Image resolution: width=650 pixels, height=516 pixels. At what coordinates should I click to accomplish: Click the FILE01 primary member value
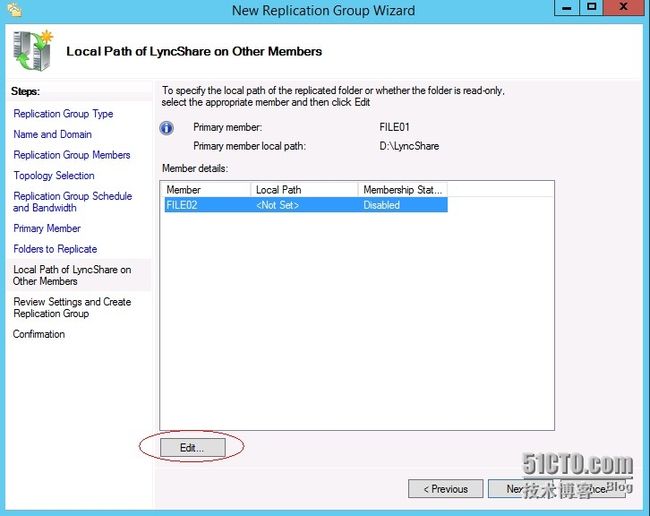click(x=394, y=127)
